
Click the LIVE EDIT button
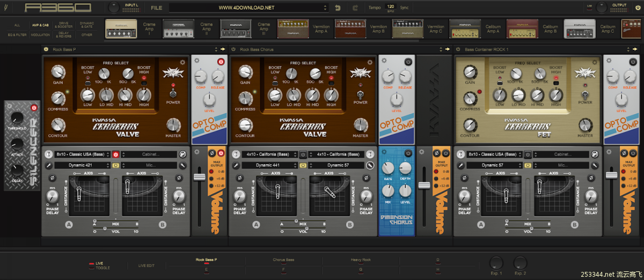[x=146, y=266]
